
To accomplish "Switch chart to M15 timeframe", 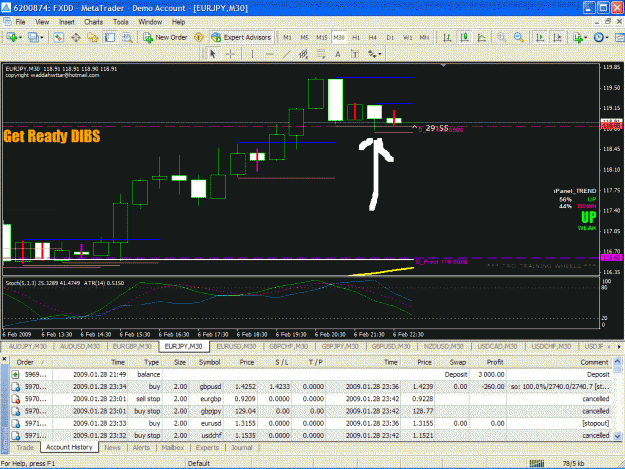I will pos(322,37).
